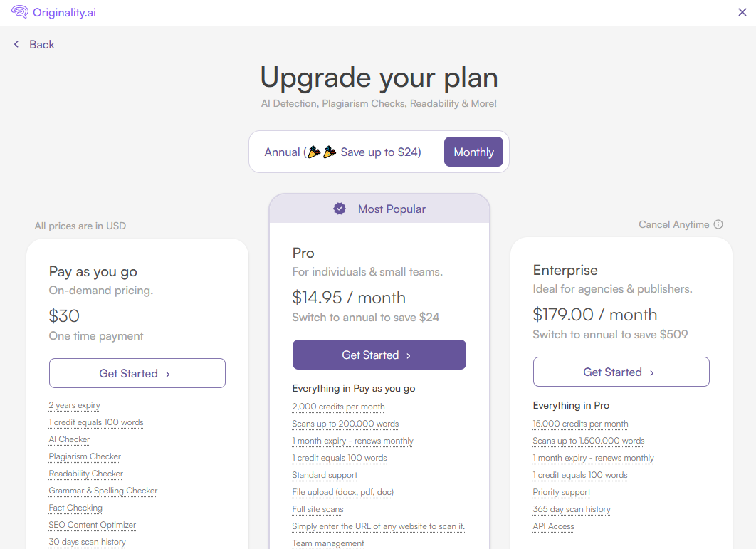756x549 pixels.
Task: Switch billing to Annual
Action: 342,152
